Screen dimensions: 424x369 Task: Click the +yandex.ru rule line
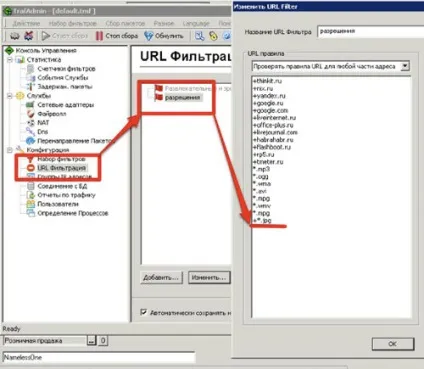[269, 96]
